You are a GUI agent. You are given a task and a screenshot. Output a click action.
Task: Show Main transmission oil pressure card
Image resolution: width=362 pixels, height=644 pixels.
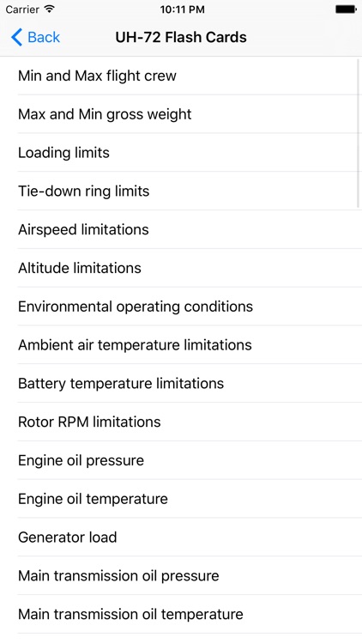coord(181,575)
